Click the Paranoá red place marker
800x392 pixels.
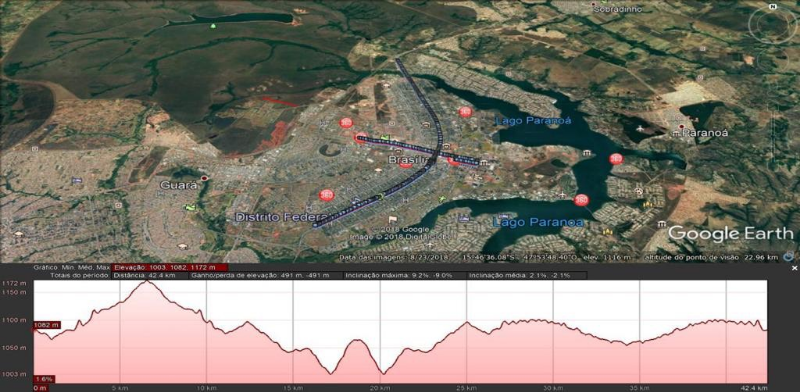pos(682,126)
